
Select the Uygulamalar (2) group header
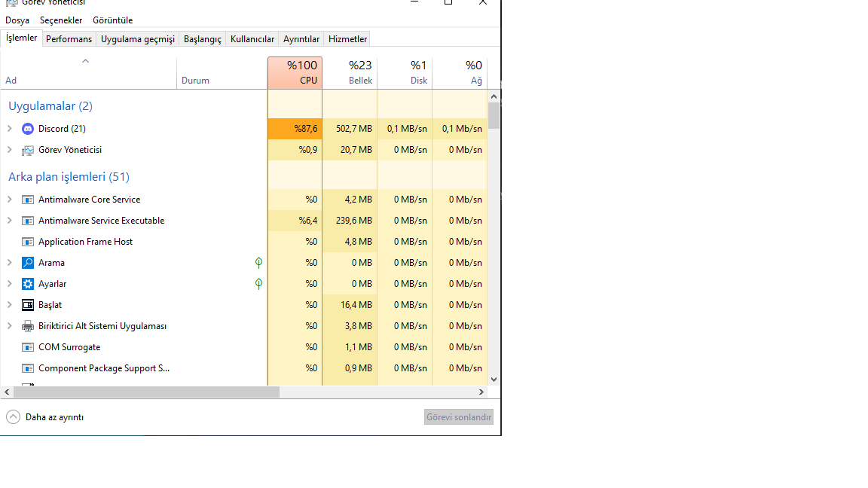(50, 105)
